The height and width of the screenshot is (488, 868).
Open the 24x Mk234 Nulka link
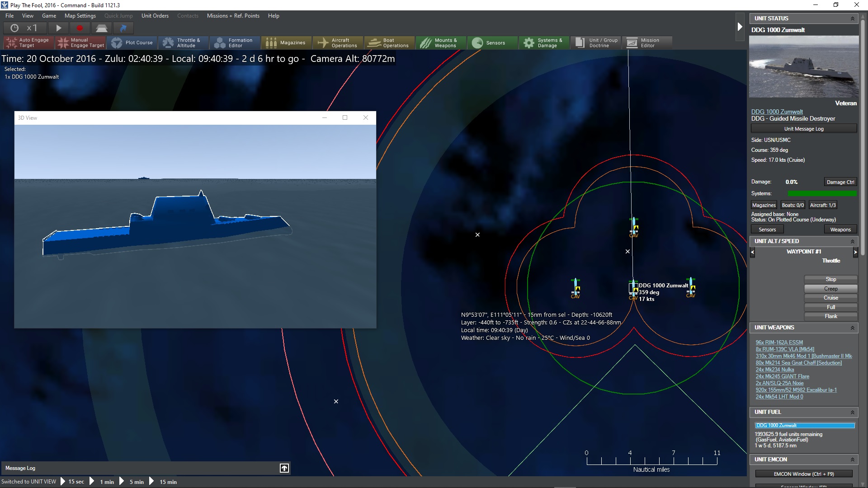[775, 370]
